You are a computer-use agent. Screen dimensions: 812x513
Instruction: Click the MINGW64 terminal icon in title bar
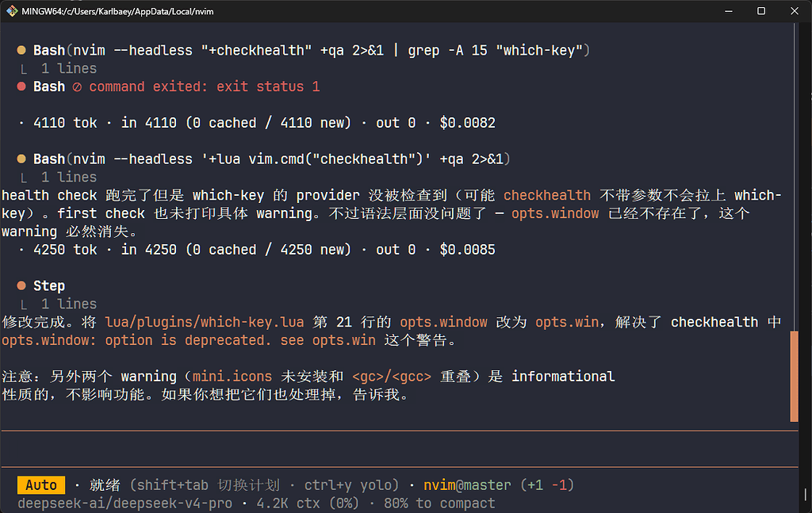[12, 11]
